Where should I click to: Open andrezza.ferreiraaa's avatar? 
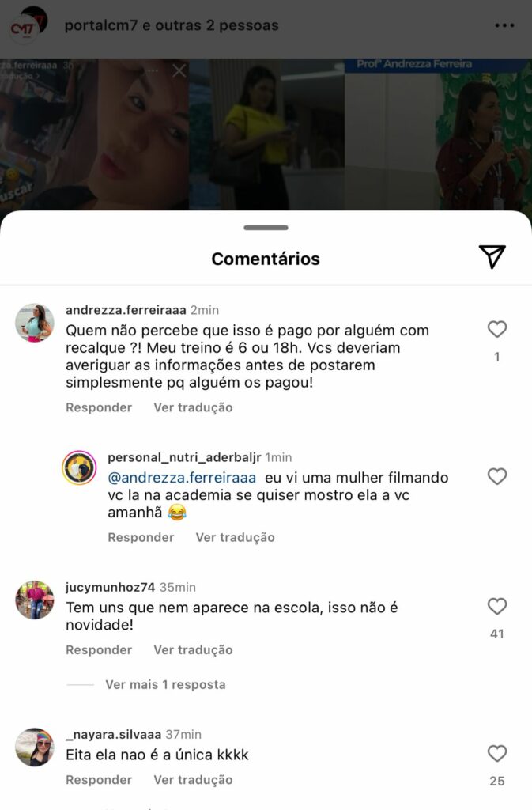(x=35, y=323)
